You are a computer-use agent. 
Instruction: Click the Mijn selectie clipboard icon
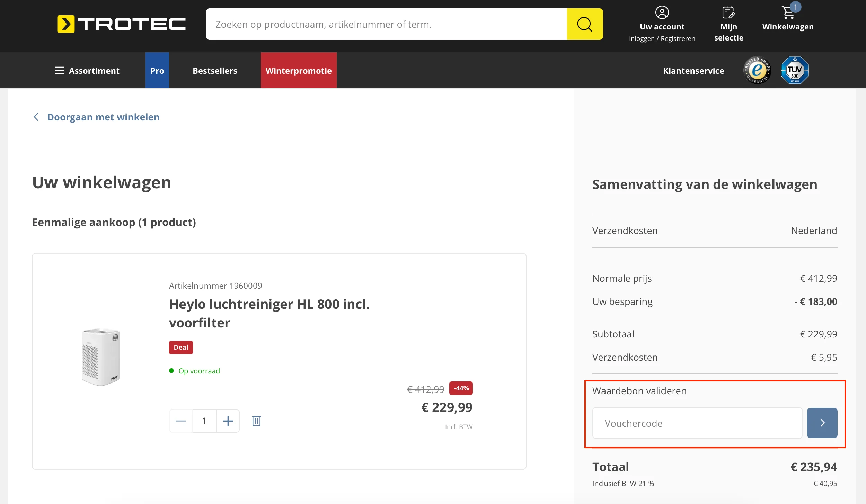click(x=728, y=12)
